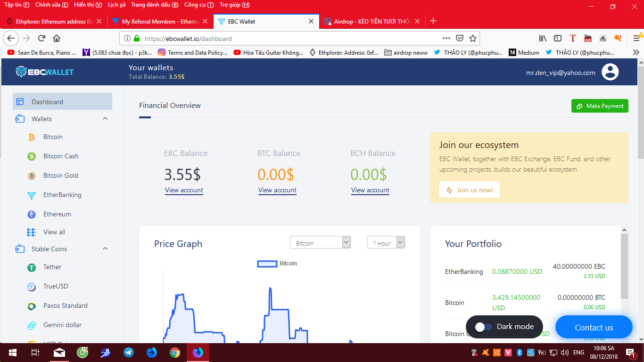This screenshot has height=362, width=644.
Task: Go back using the browser back arrow
Action: coord(11,38)
